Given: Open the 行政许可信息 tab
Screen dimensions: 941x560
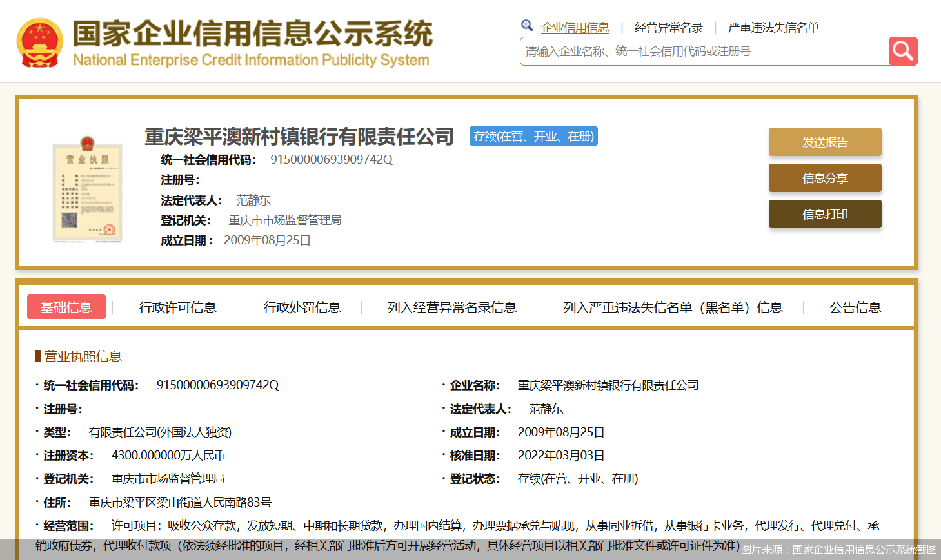Looking at the screenshot, I should (177, 307).
